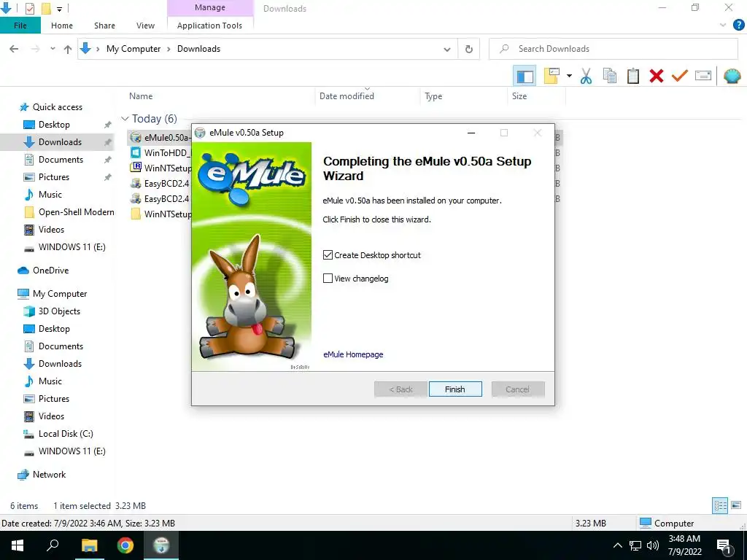This screenshot has height=560, width=747.
Task: Click the refresh button by address bar
Action: (469, 49)
